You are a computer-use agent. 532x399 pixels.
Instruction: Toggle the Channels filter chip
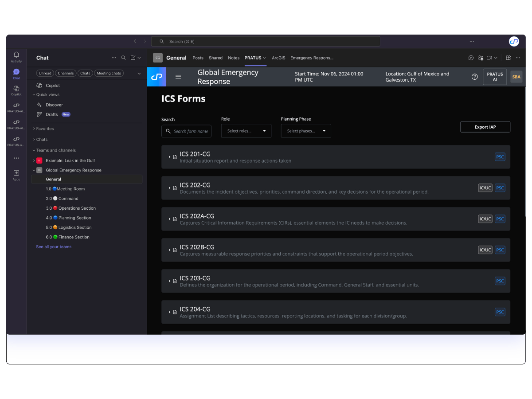(x=66, y=73)
